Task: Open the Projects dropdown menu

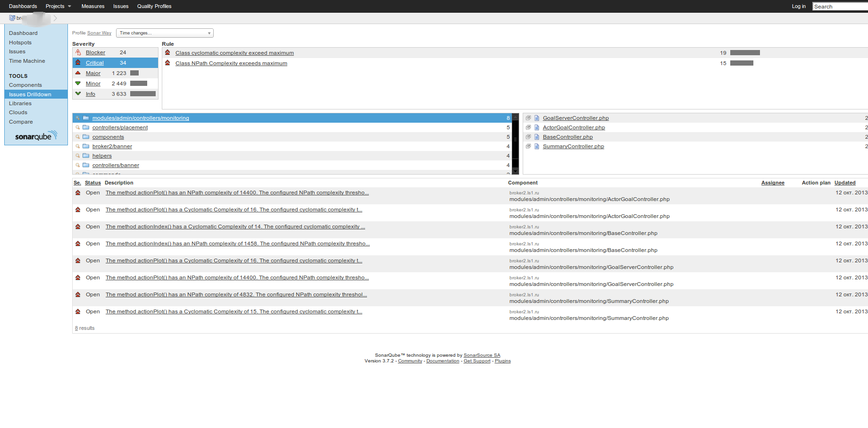Action: point(58,6)
